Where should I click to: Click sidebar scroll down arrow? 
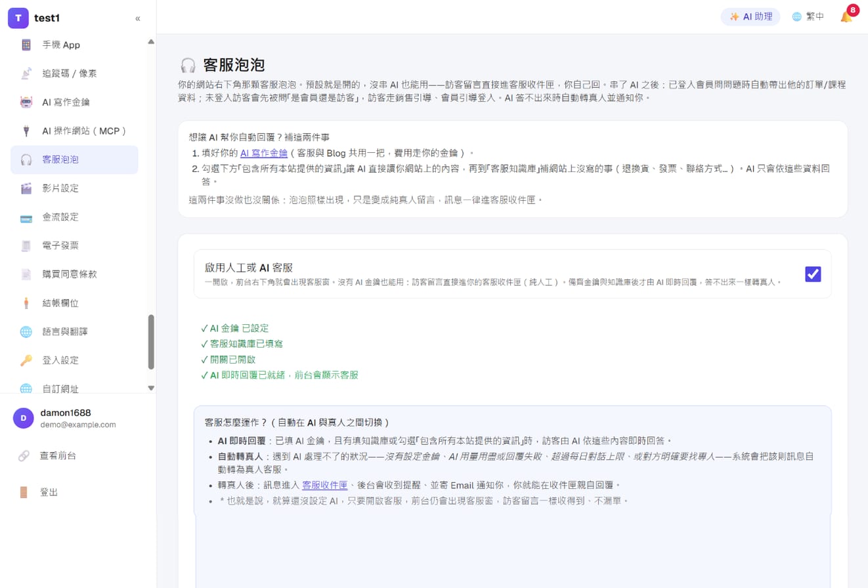[x=151, y=388]
